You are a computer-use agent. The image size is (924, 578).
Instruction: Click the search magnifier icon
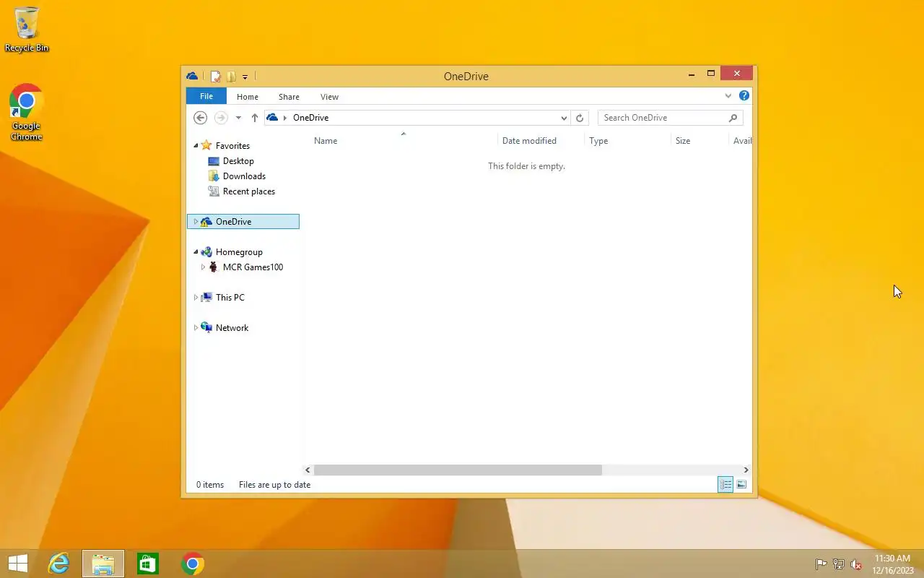click(x=733, y=118)
